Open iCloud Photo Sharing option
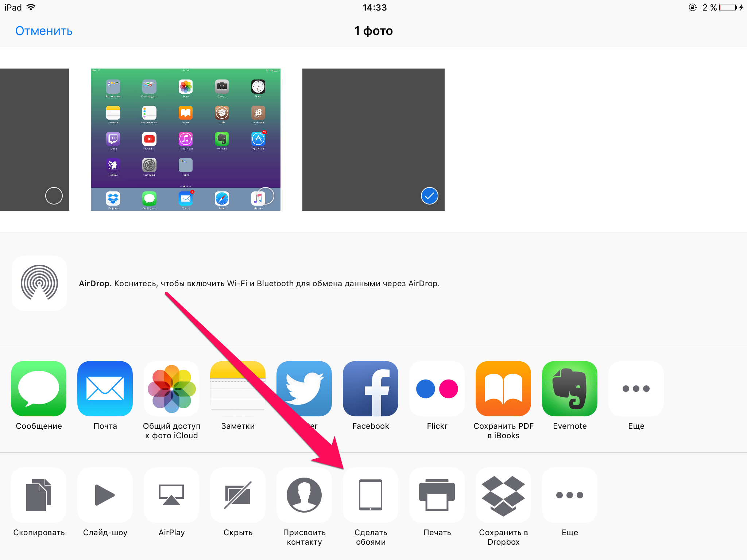Screen dimensions: 747x560 pos(172,388)
